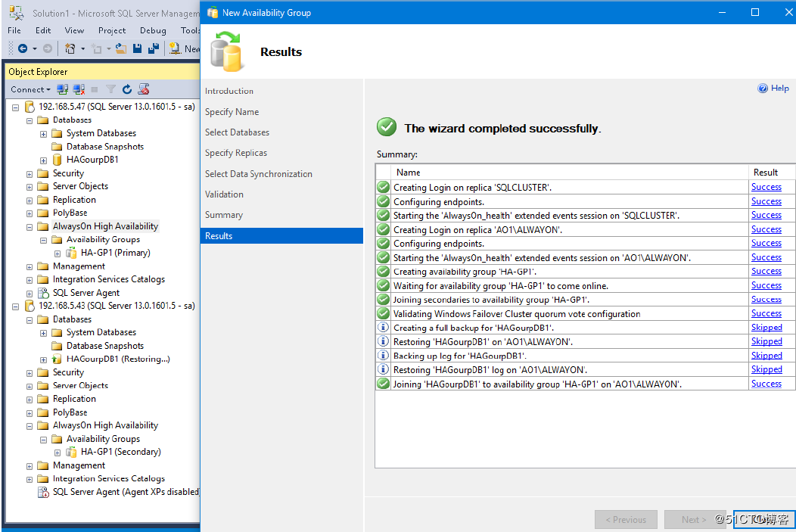Viewport: 796px width, 532px height.
Task: Click the New Query toolbar icon
Action: [x=175, y=48]
